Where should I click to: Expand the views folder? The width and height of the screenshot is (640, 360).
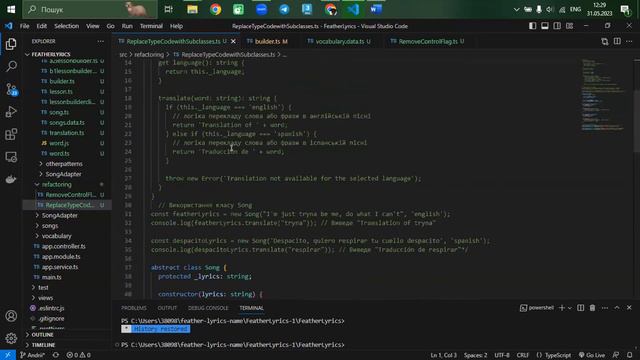(45, 298)
